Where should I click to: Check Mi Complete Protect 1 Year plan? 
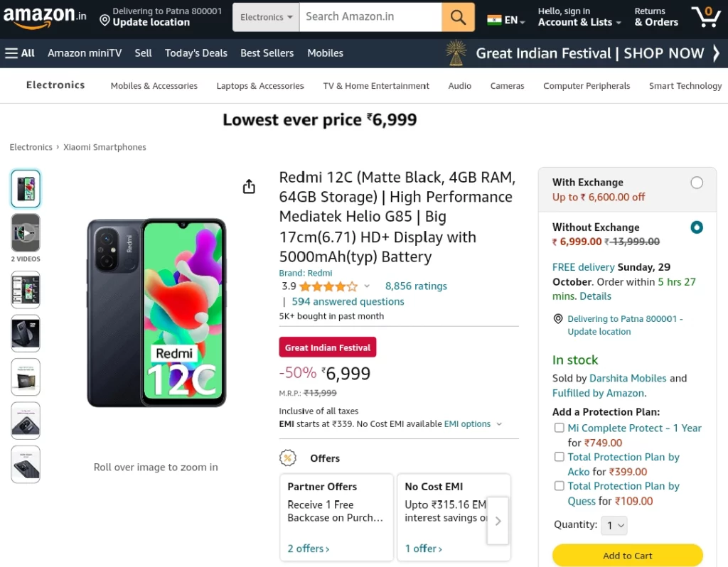pos(560,428)
